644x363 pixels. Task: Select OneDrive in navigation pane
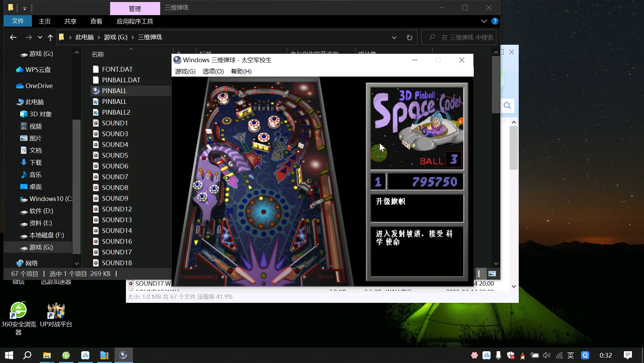pos(34,86)
